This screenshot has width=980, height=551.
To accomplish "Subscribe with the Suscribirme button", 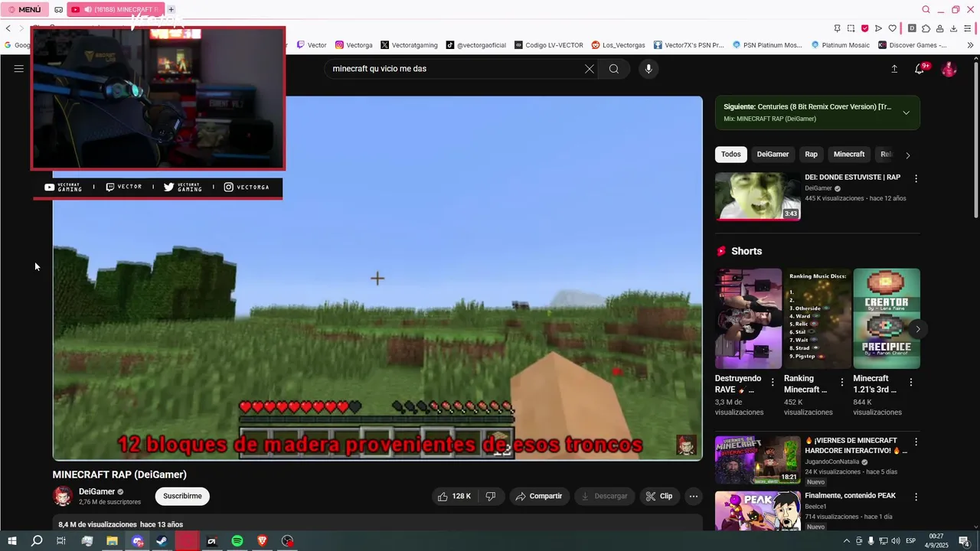I will pyautogui.click(x=182, y=496).
